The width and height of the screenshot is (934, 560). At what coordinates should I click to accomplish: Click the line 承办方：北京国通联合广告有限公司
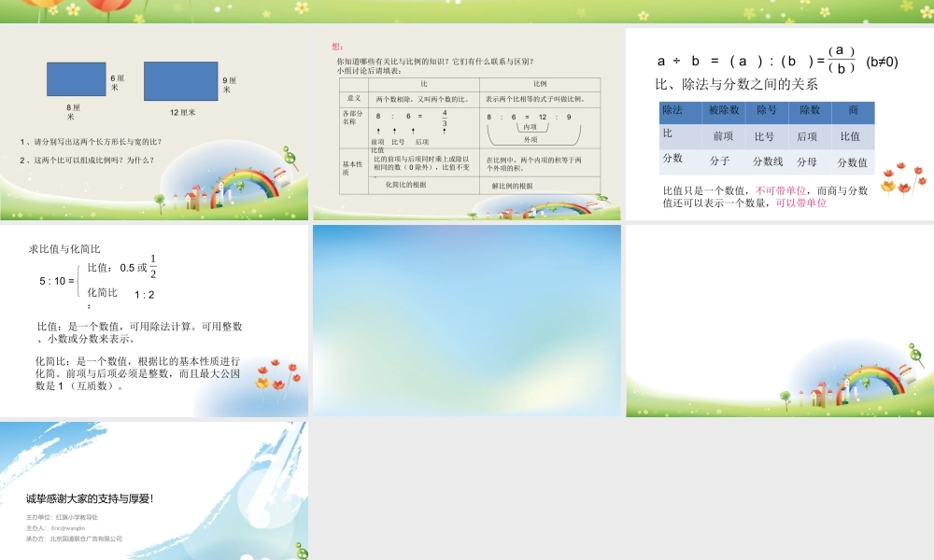[74, 539]
